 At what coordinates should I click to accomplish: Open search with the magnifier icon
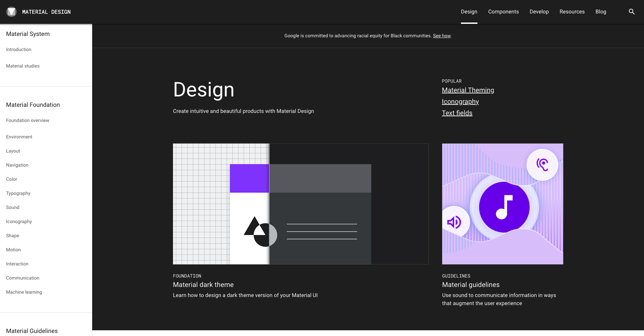[632, 12]
